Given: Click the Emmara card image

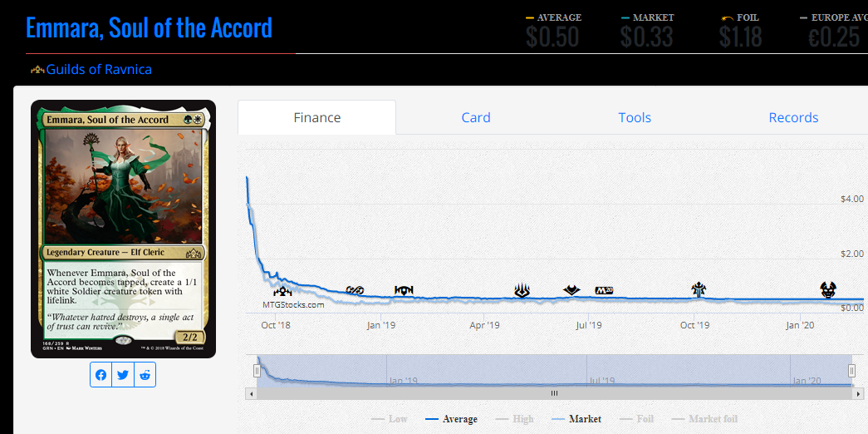Looking at the screenshot, I should 124,229.
